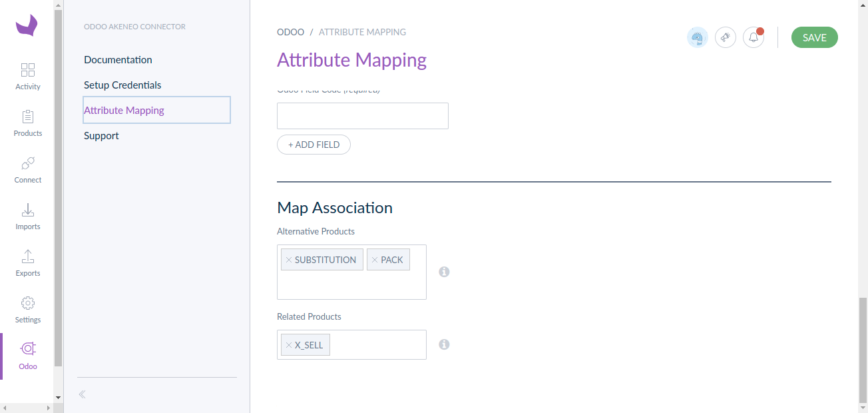Show info for Alternative Products

tap(445, 272)
